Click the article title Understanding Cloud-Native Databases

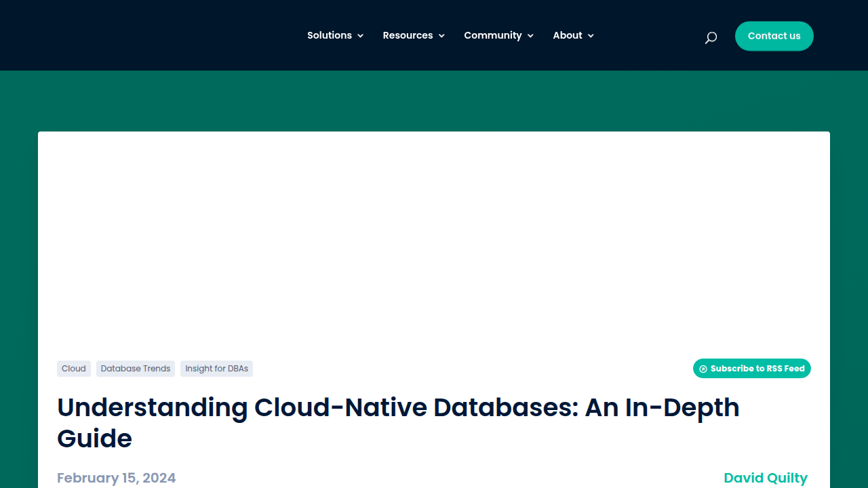(x=398, y=423)
